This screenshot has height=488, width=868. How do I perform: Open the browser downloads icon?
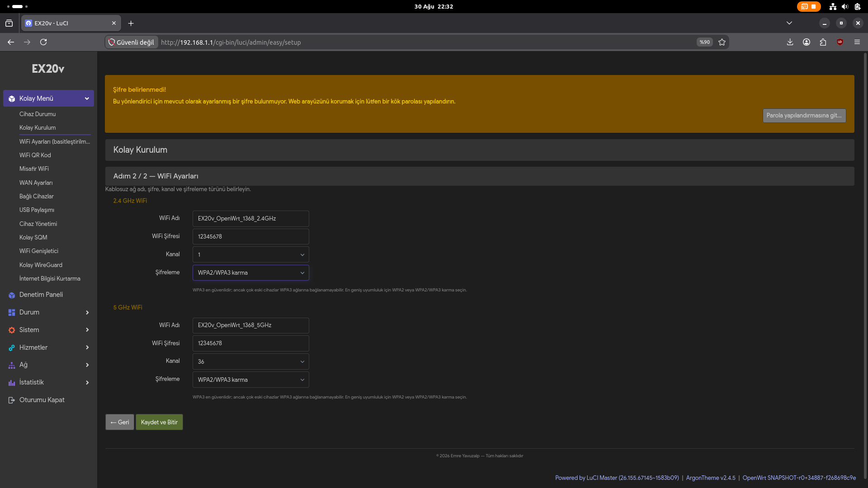[790, 42]
